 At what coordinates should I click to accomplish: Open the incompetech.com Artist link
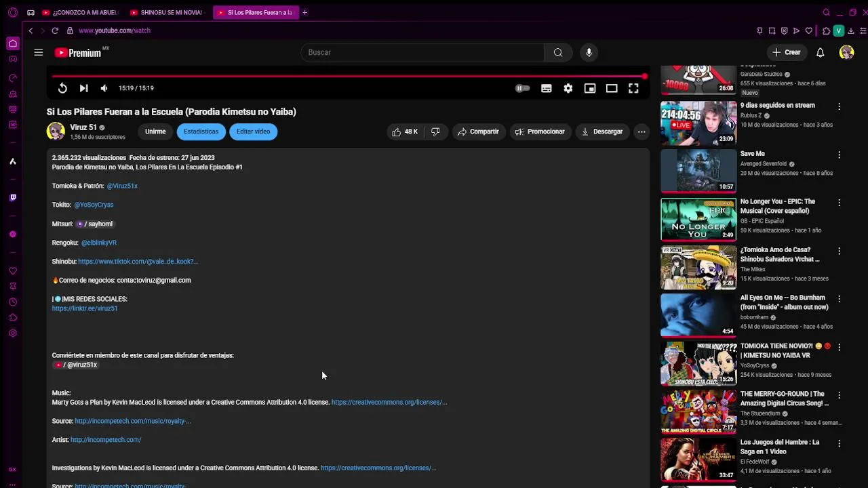106,440
